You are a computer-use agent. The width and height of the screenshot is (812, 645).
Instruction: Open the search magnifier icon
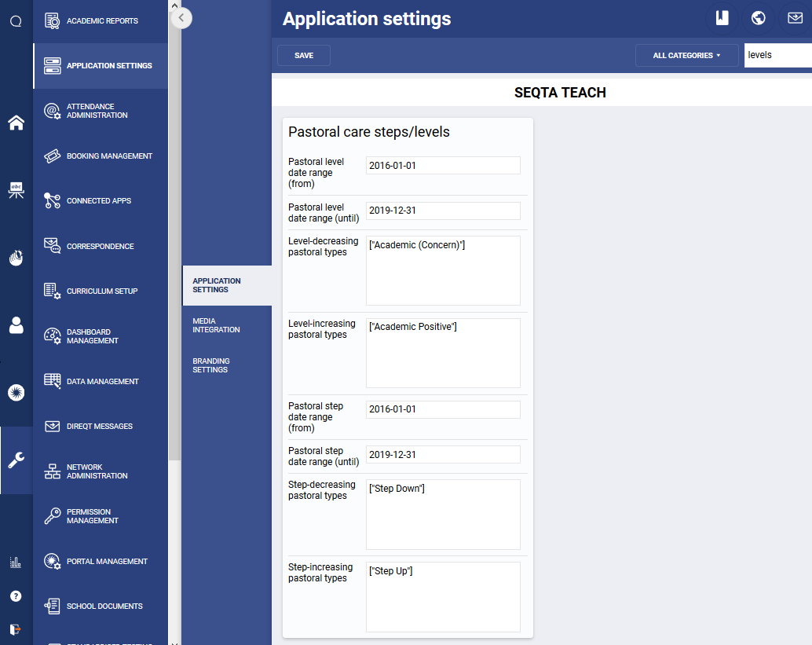pyautogui.click(x=16, y=20)
